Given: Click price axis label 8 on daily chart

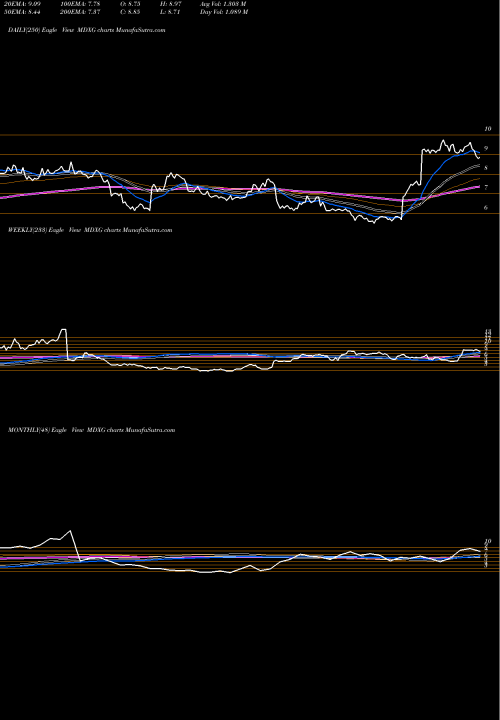Looking at the screenshot, I should (x=486, y=168).
